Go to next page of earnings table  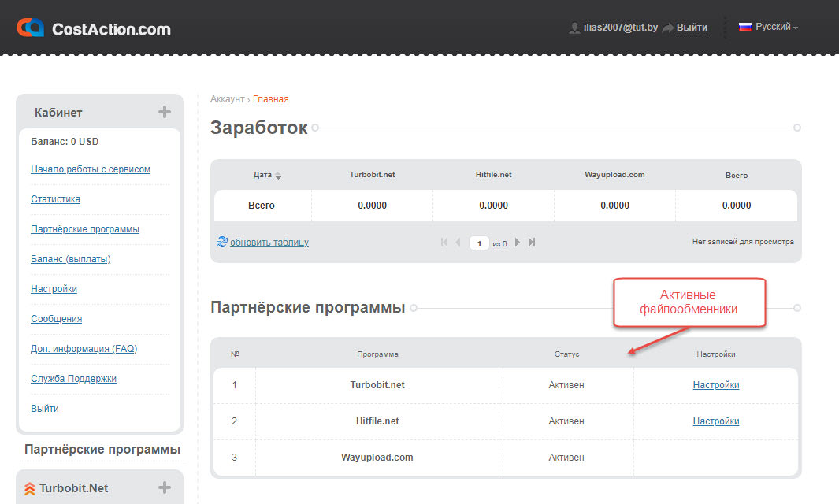click(518, 243)
